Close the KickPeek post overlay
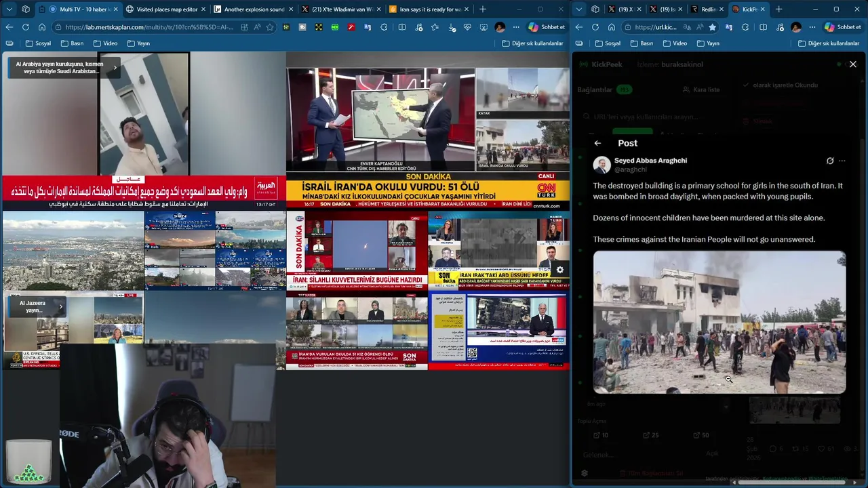 click(853, 64)
